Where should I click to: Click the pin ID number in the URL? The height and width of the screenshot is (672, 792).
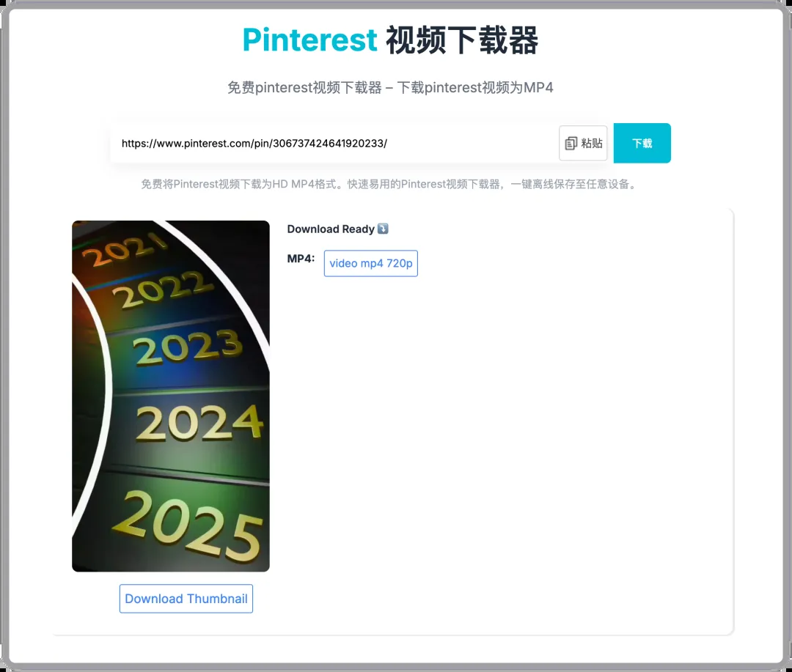point(329,144)
